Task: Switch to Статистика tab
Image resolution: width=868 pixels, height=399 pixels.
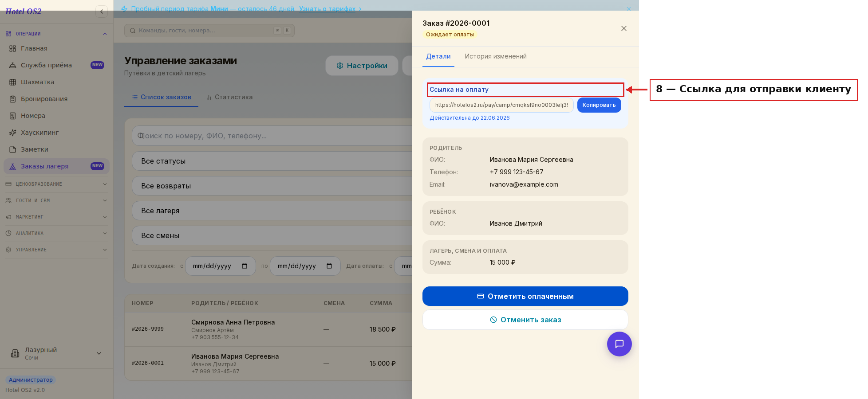Action: (x=229, y=97)
